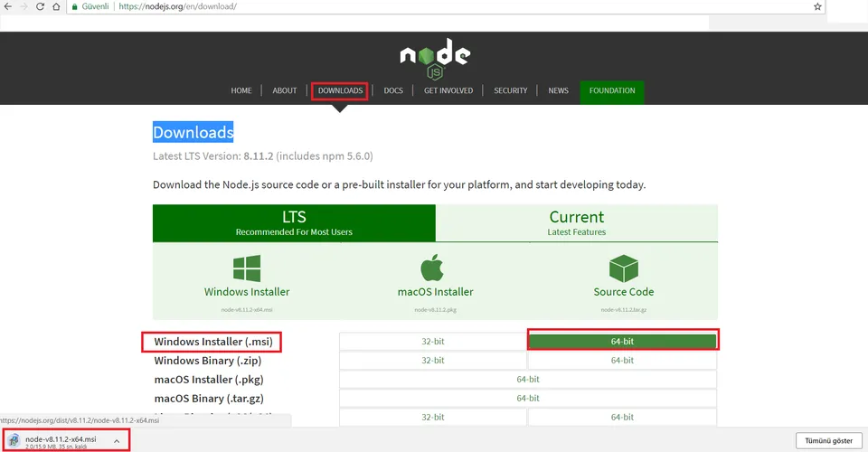Screen dimensions: 868x452
Task: Open the HOME navigation item
Action: pos(241,90)
